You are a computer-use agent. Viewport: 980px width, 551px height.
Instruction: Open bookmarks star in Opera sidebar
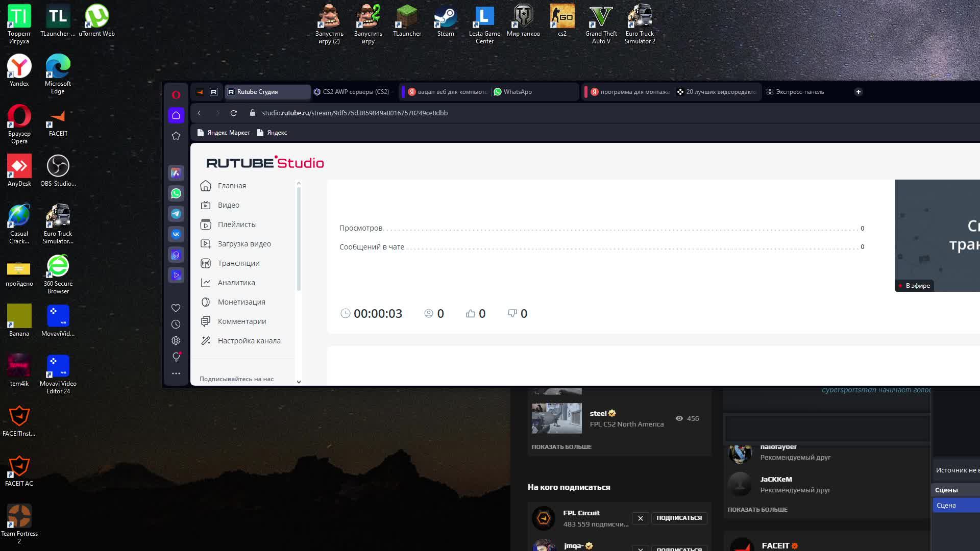coord(176,136)
